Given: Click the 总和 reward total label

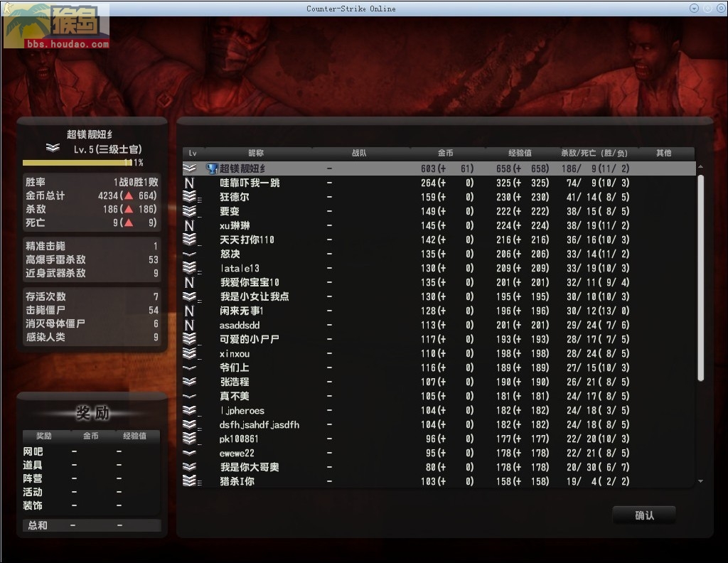Looking at the screenshot, I should click(x=38, y=525).
